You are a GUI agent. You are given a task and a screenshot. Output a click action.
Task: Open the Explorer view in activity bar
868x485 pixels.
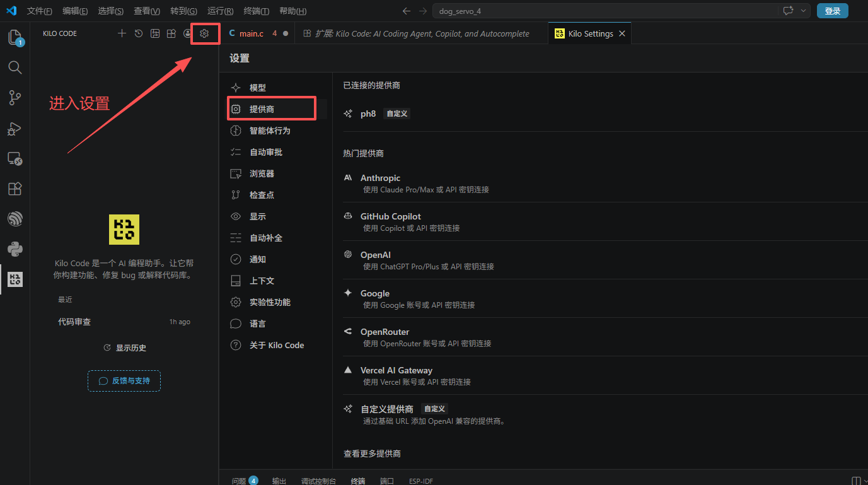pyautogui.click(x=14, y=37)
